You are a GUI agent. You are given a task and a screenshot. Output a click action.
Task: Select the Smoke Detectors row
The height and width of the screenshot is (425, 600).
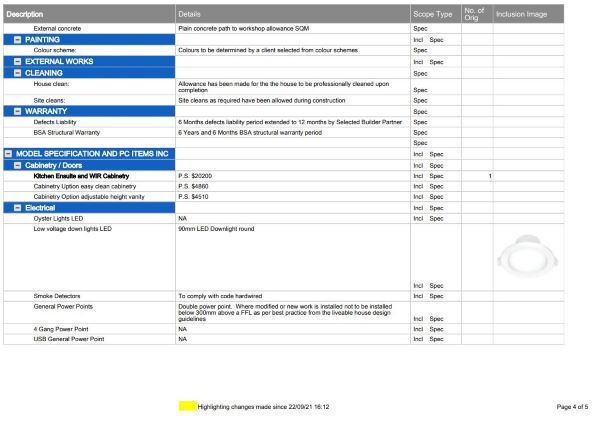(x=284, y=296)
